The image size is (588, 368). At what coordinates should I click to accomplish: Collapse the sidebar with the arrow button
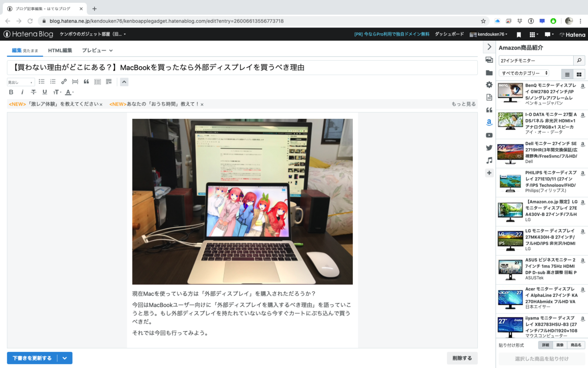pos(489,47)
